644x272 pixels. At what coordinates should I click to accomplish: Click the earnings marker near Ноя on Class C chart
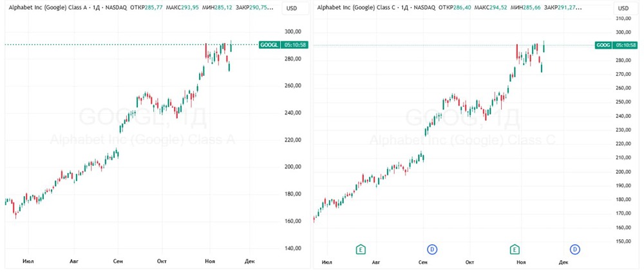515,249
